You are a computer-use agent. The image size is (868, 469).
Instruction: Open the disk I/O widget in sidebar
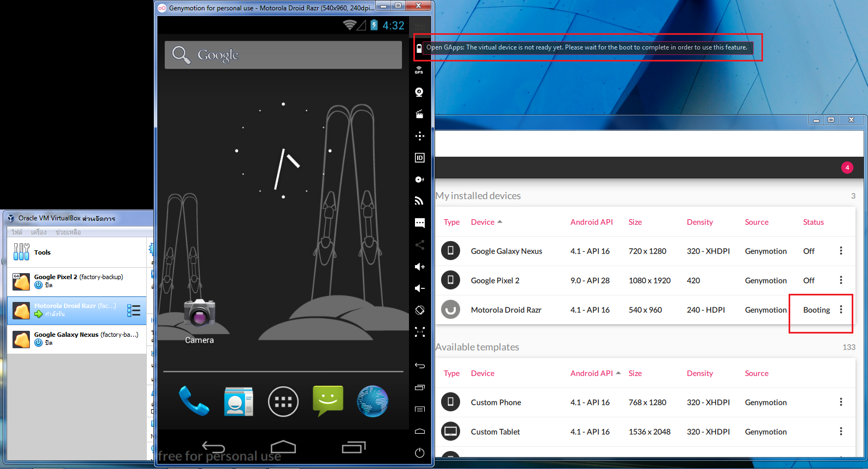pos(419,180)
